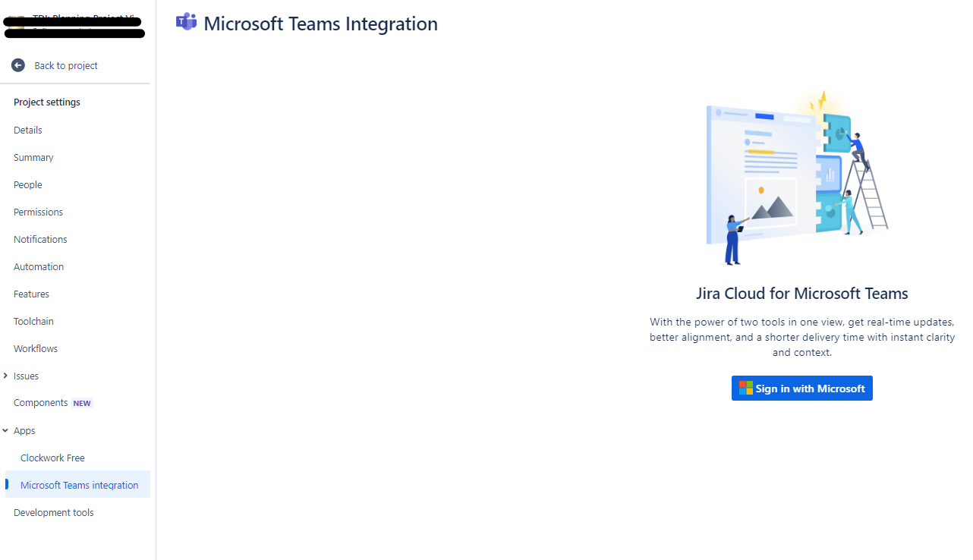Switch to the Workflows settings page

coord(35,348)
